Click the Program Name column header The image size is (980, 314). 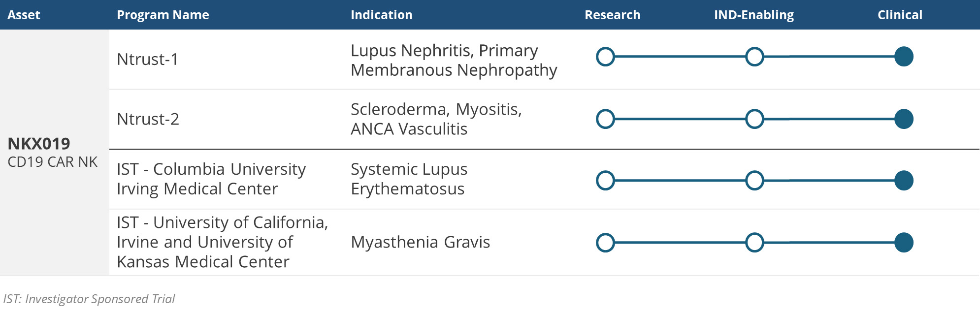pos(163,15)
